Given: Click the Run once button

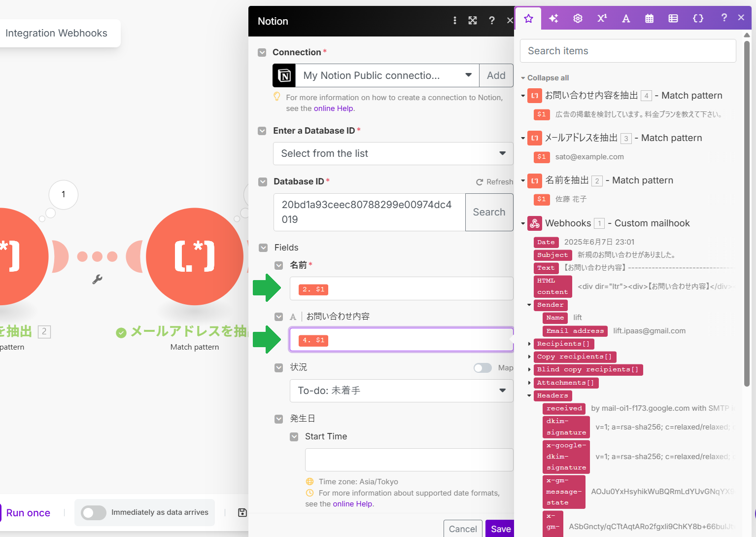Looking at the screenshot, I should 28,513.
